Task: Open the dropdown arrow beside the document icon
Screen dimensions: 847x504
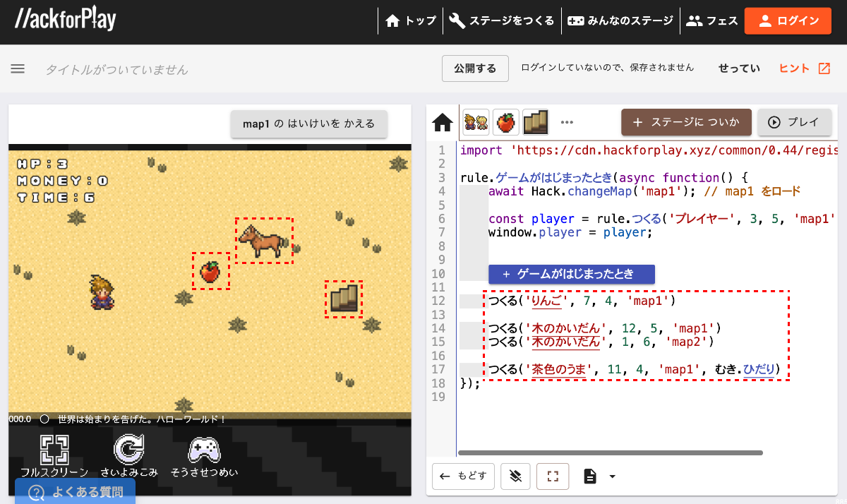Action: (x=611, y=476)
